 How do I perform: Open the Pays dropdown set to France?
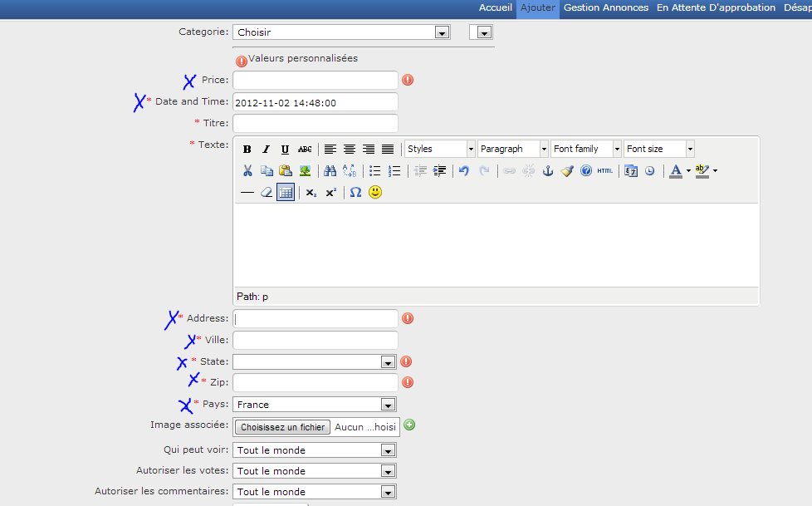pos(314,405)
